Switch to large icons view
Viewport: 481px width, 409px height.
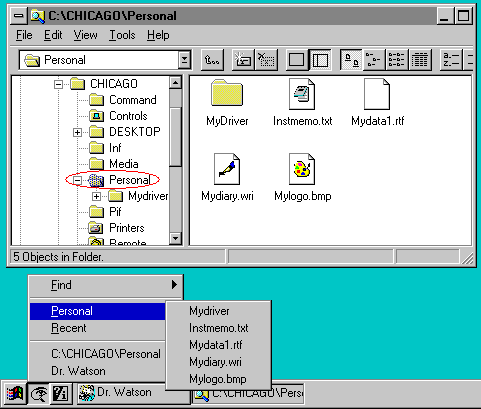351,60
